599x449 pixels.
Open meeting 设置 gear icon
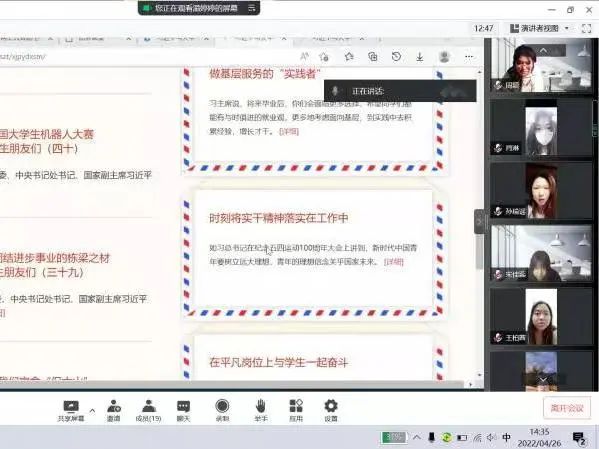tap(331, 411)
